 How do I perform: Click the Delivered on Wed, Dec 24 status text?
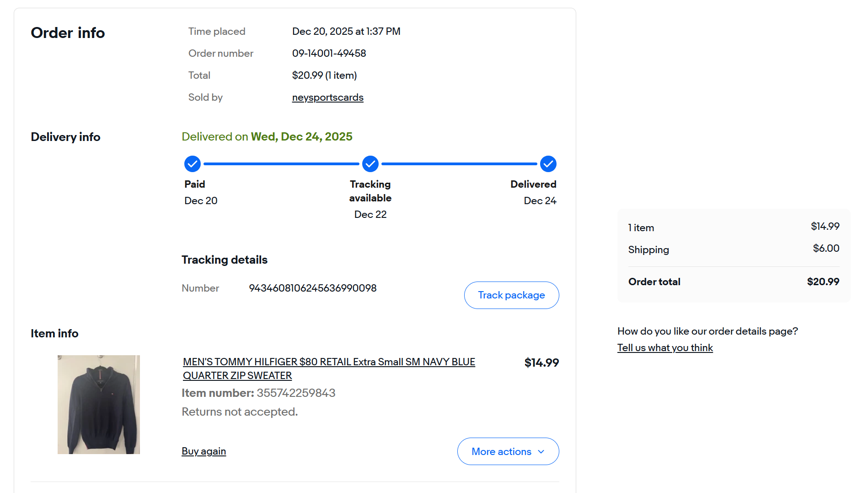tap(267, 137)
